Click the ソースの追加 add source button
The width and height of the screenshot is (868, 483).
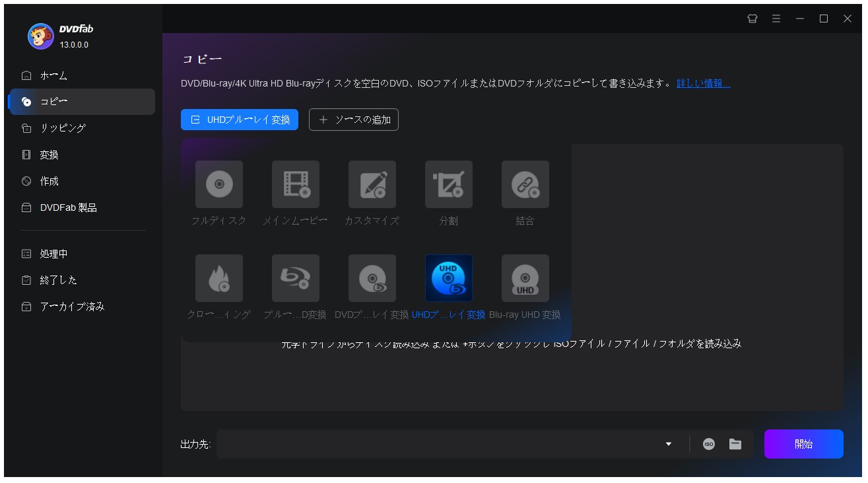click(354, 120)
